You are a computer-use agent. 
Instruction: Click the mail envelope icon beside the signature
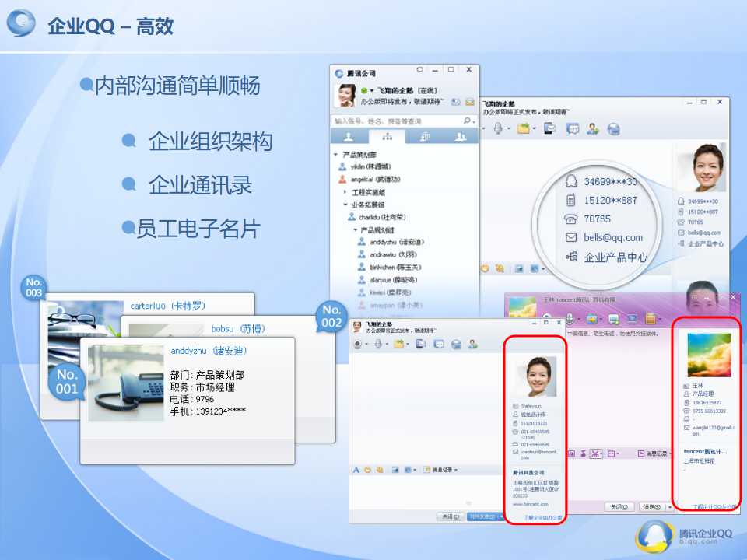[x=469, y=102]
